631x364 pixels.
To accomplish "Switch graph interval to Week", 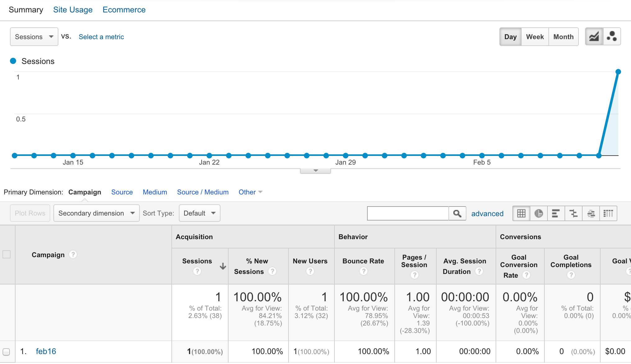I will coord(535,37).
